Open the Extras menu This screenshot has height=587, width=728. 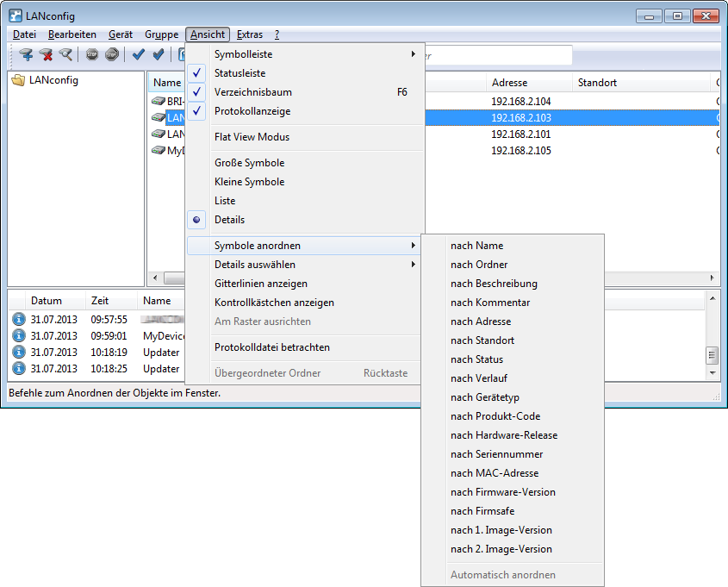pos(250,34)
